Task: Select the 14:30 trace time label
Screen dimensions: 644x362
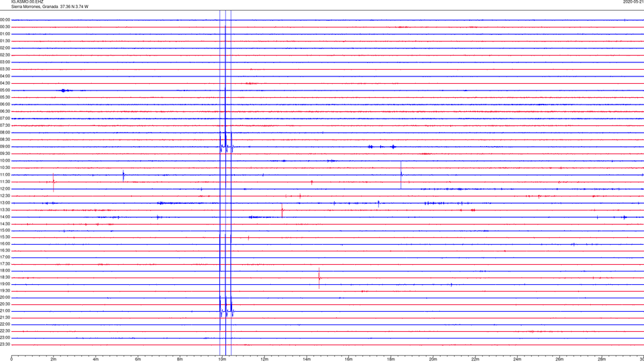Action: [x=5, y=224]
